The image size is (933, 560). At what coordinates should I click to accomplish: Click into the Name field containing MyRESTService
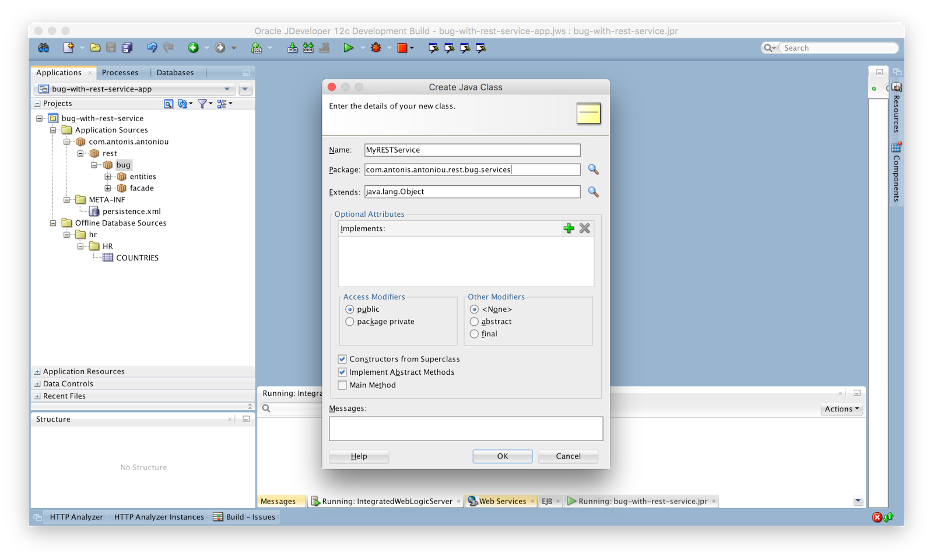(472, 150)
